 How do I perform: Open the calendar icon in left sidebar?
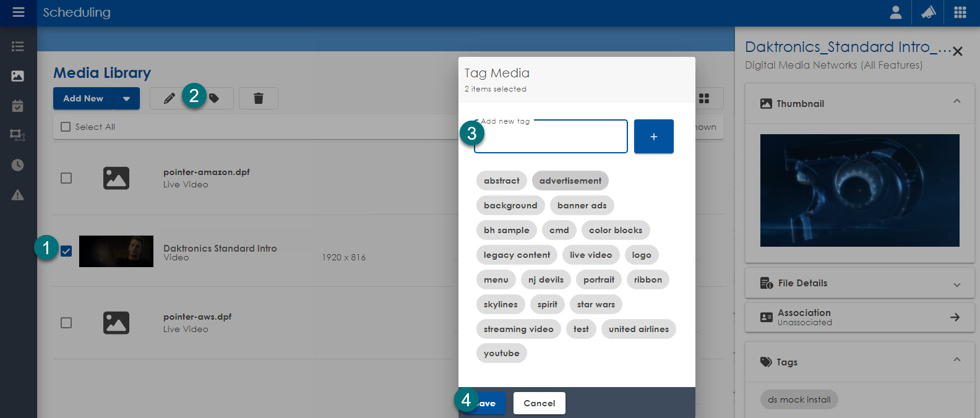click(18, 106)
